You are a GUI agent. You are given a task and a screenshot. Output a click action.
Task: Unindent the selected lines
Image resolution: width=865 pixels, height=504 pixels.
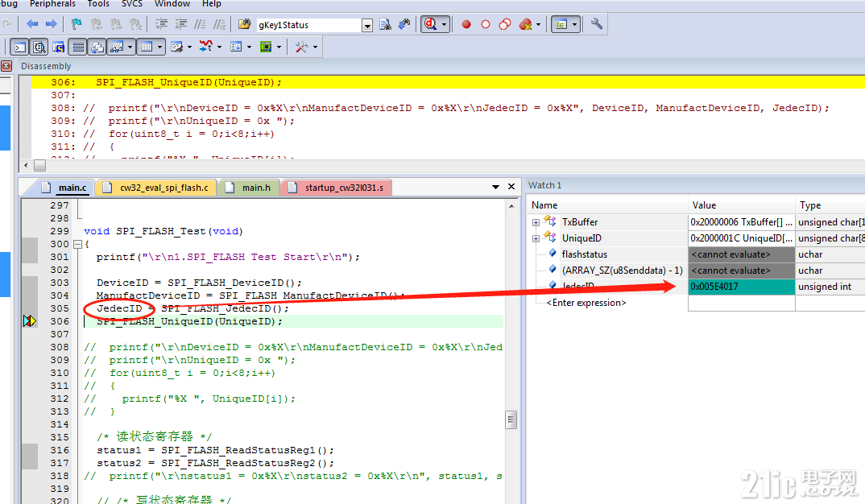[180, 24]
